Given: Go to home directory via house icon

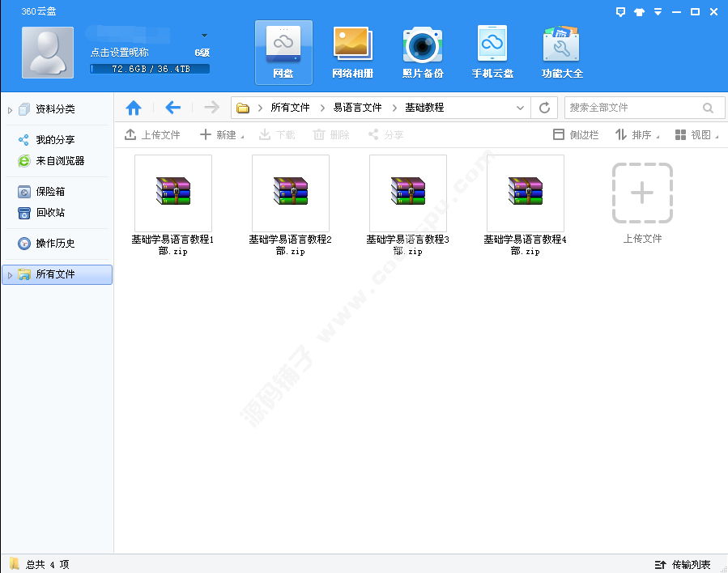Looking at the screenshot, I should point(134,108).
